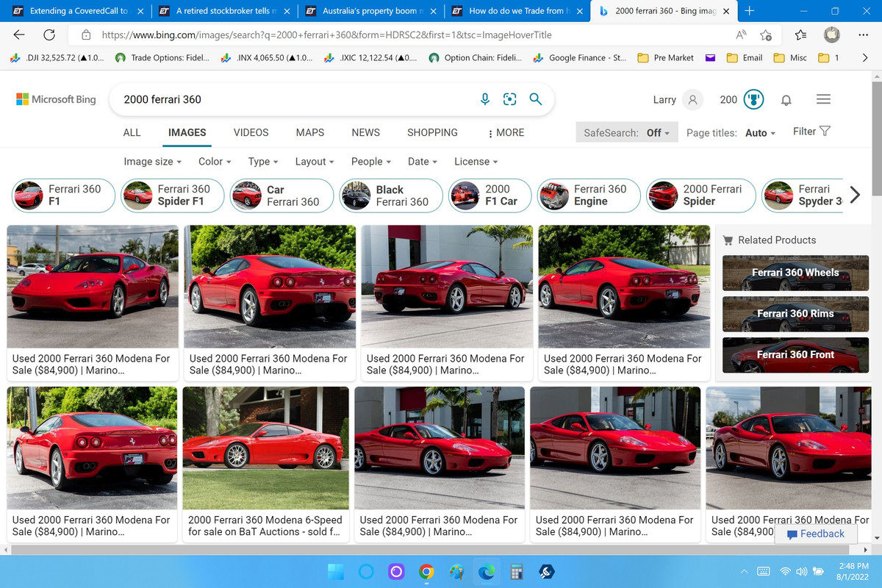Reload the page with refresh icon
The image size is (882, 588).
coord(50,35)
